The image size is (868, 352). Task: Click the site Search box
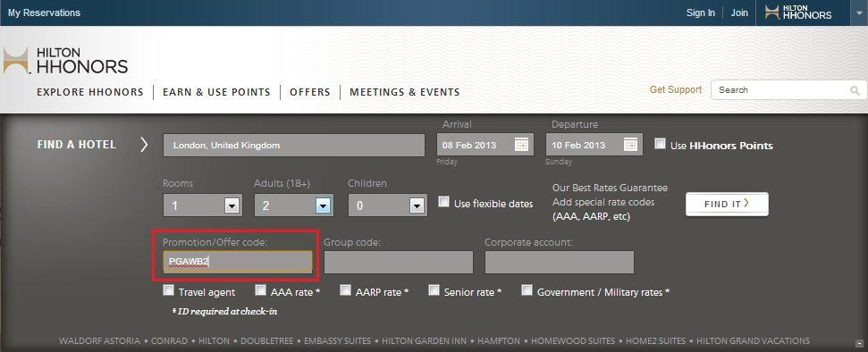click(x=788, y=90)
